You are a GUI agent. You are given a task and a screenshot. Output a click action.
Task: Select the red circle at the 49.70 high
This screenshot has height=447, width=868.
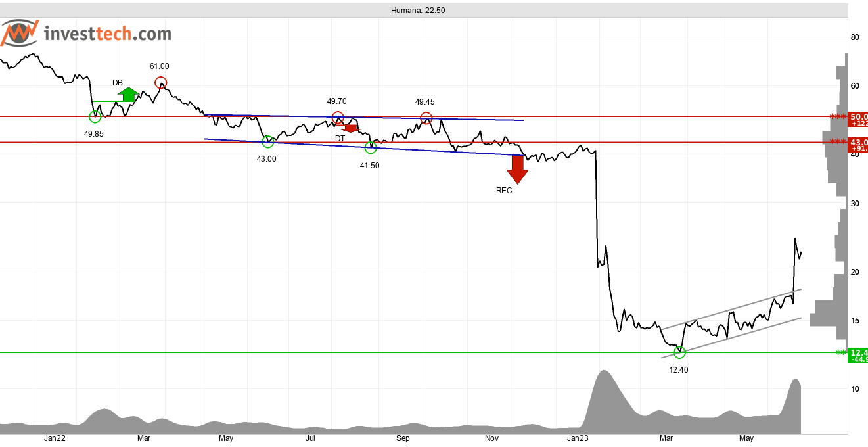pyautogui.click(x=338, y=118)
